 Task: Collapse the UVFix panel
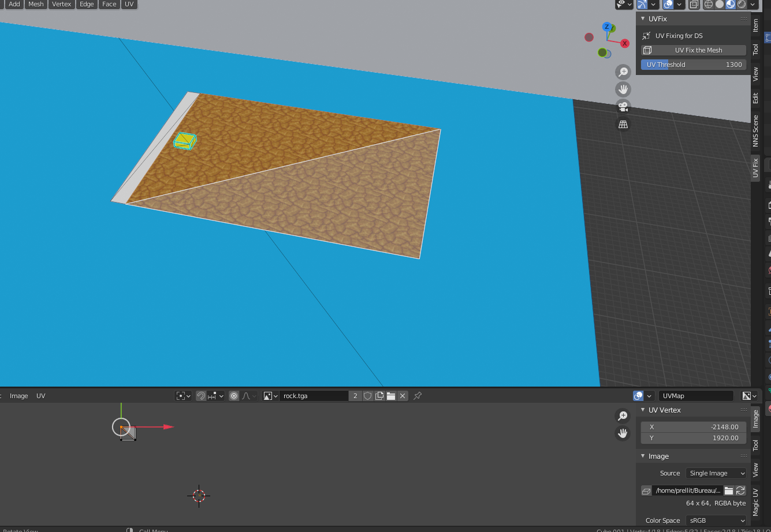click(x=643, y=19)
